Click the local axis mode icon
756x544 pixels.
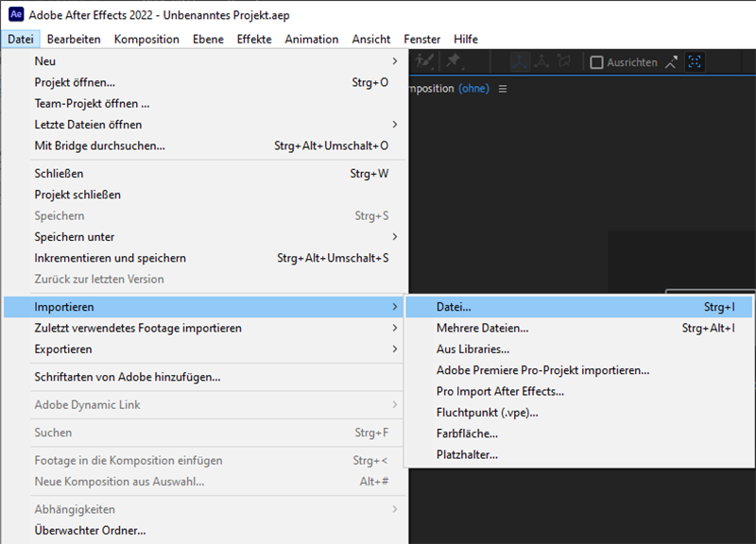coord(520,61)
